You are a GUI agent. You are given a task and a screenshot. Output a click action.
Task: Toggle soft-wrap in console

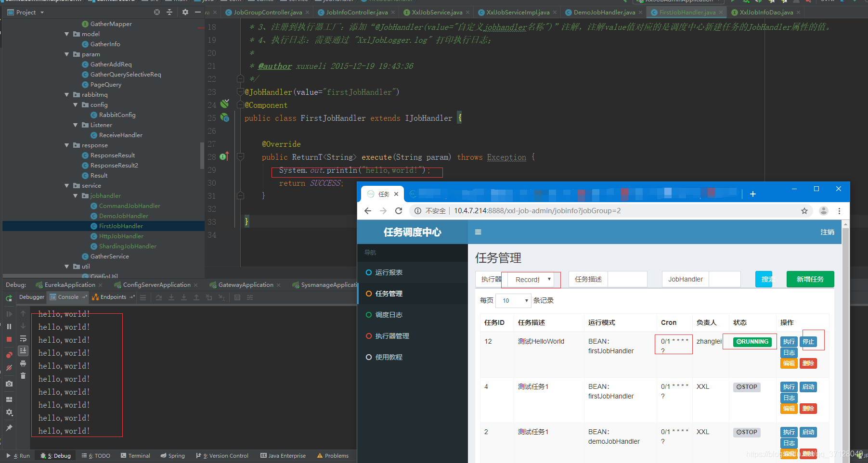pos(23,339)
